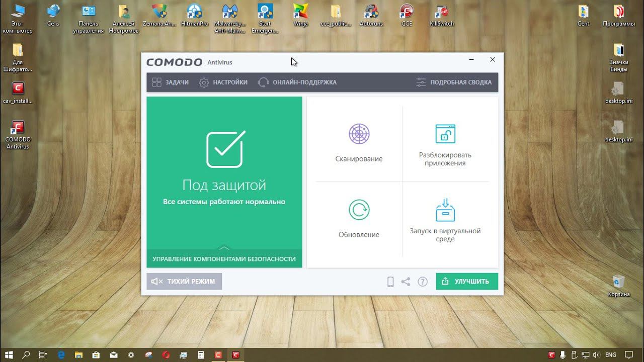Open Task View on the taskbar
The image size is (644, 362).
click(43, 354)
